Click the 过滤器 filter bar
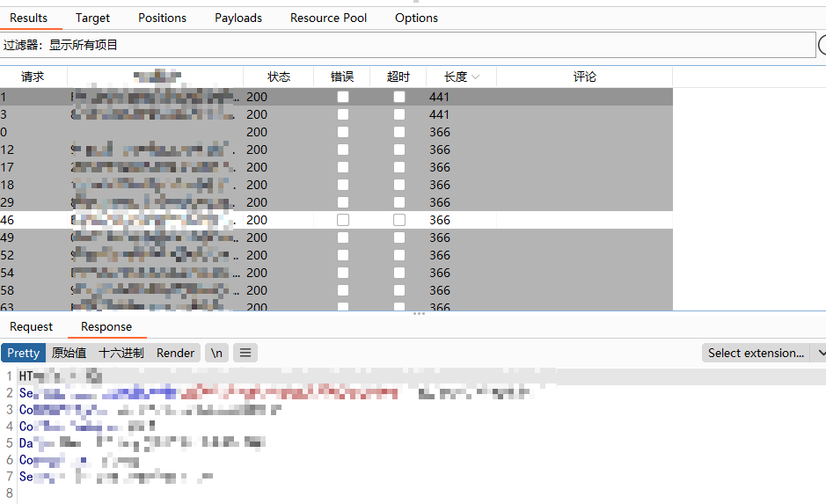 point(408,45)
